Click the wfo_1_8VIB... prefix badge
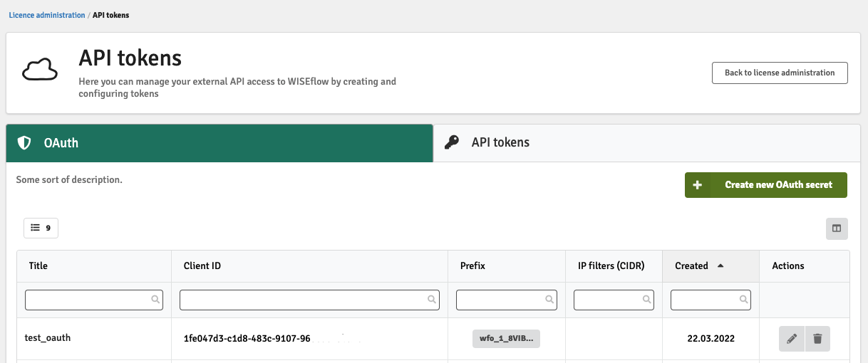The image size is (868, 363). click(x=506, y=338)
